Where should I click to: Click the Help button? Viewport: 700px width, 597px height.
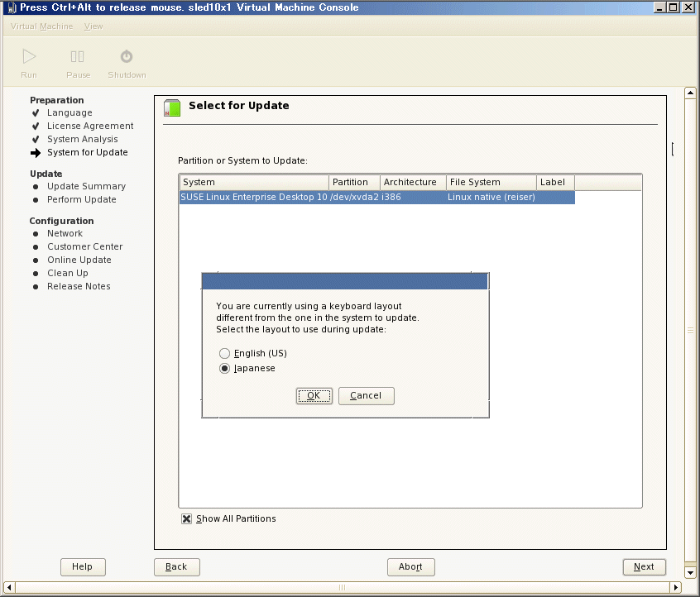click(x=83, y=566)
